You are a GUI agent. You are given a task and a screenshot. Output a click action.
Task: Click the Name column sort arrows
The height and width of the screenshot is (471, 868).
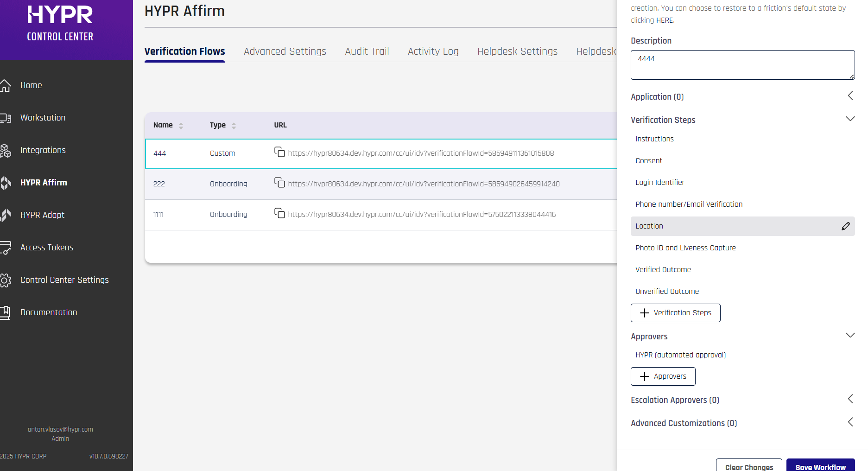pos(181,126)
